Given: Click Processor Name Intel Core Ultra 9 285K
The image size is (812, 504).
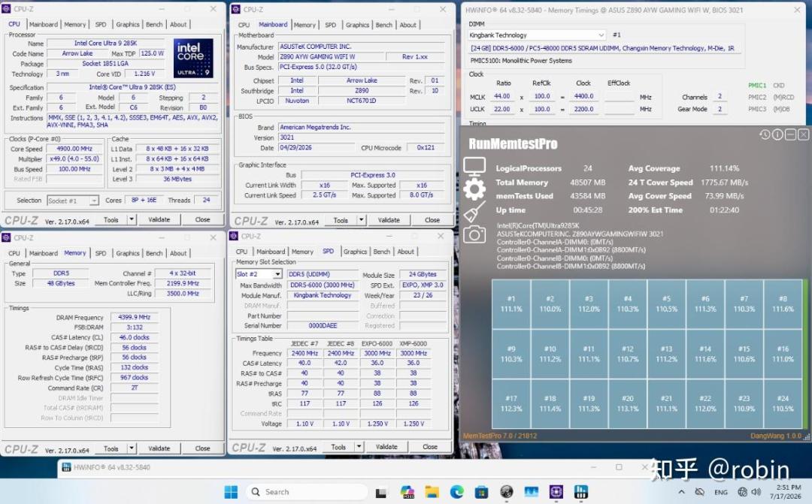Looking at the screenshot, I should pos(105,43).
